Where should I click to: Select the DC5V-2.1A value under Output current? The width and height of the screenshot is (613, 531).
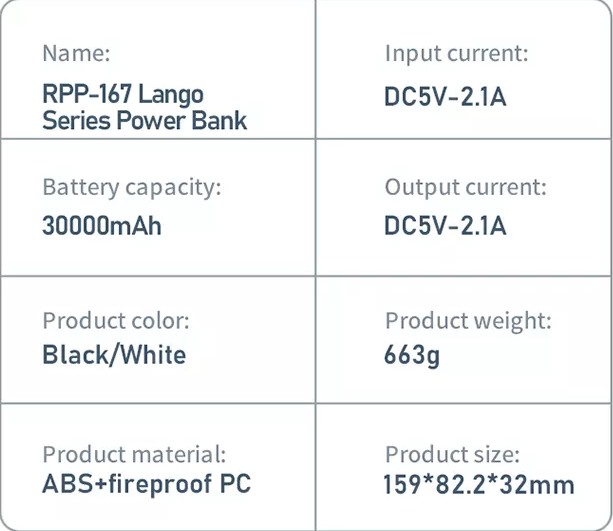pyautogui.click(x=445, y=225)
